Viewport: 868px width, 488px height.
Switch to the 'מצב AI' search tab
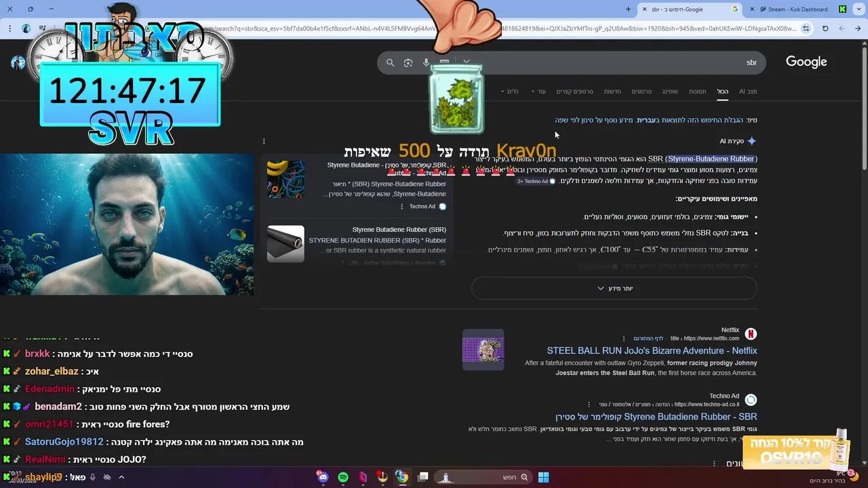pyautogui.click(x=748, y=91)
